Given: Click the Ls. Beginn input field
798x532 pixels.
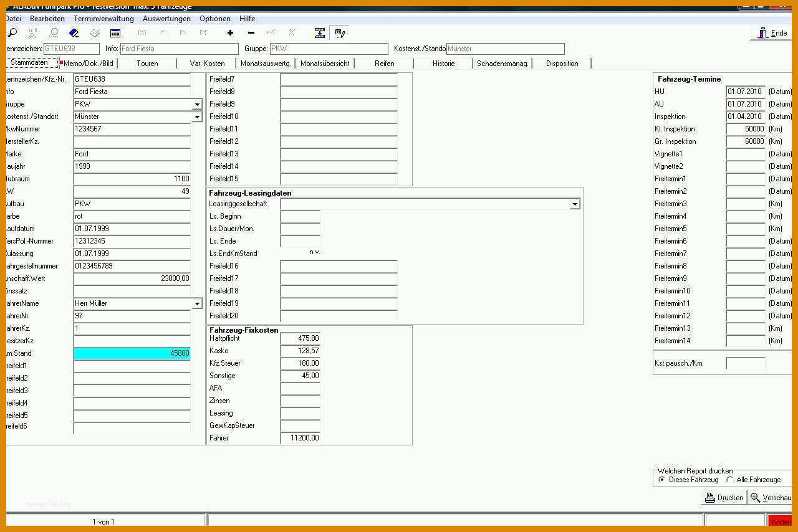Looking at the screenshot, I should 300,216.
